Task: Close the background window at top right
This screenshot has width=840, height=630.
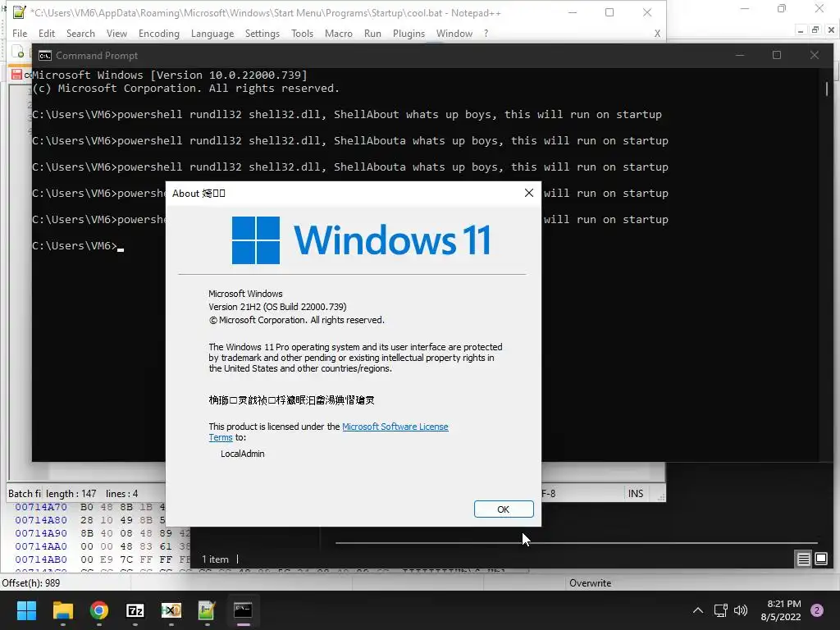Action: click(x=819, y=8)
